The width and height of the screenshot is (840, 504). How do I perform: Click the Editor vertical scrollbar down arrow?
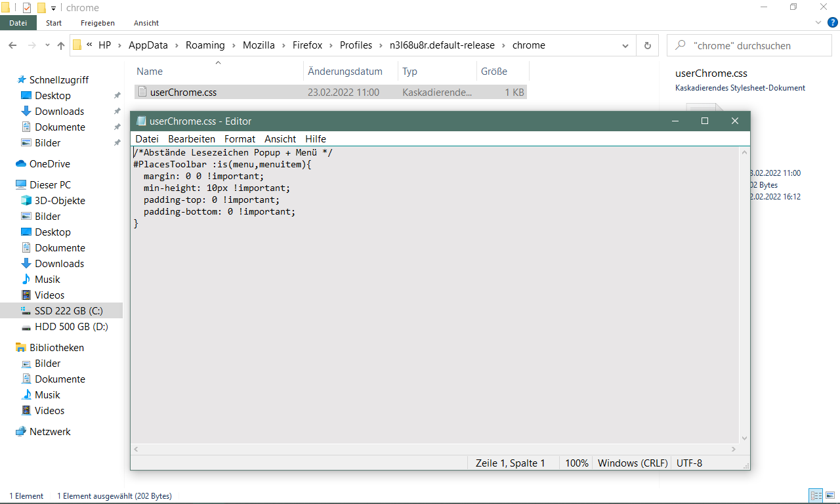click(745, 438)
